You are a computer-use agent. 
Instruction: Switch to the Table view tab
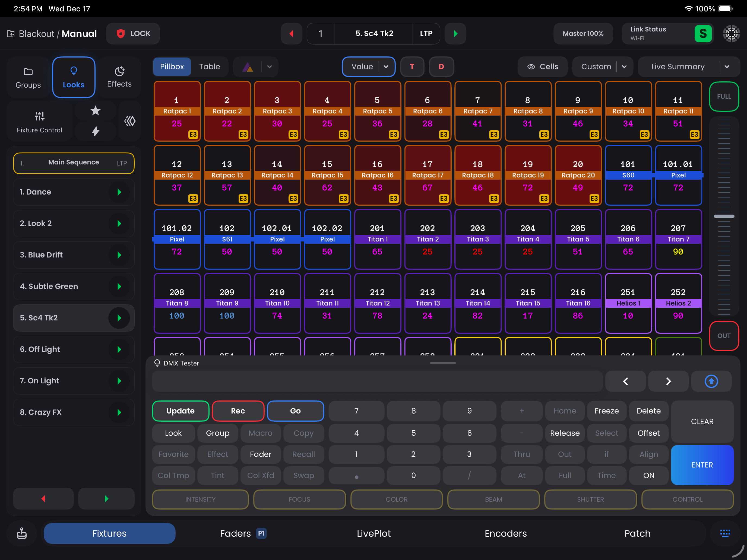coord(209,66)
